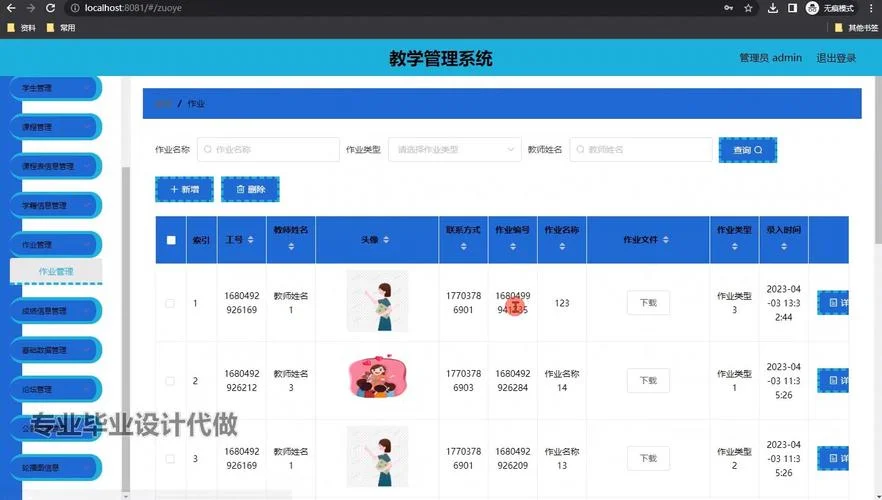
Task: Click the browser address bar URL
Action: point(133,8)
